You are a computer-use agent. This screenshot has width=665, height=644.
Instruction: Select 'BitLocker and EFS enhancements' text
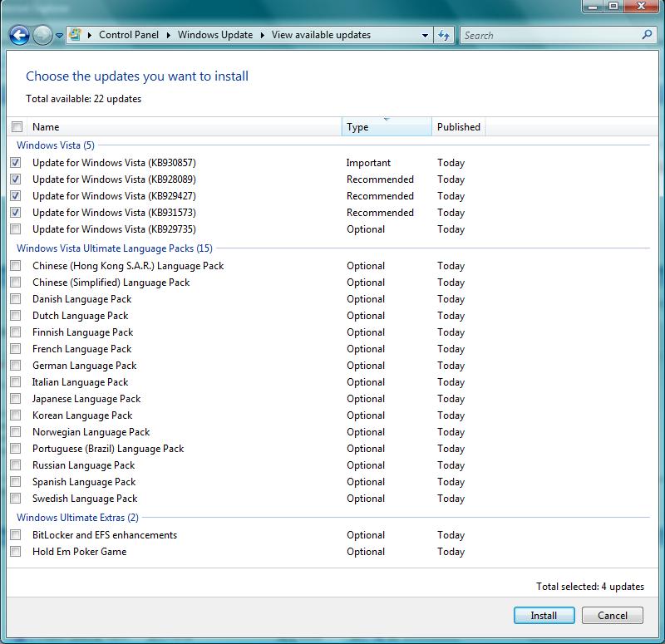tap(105, 535)
